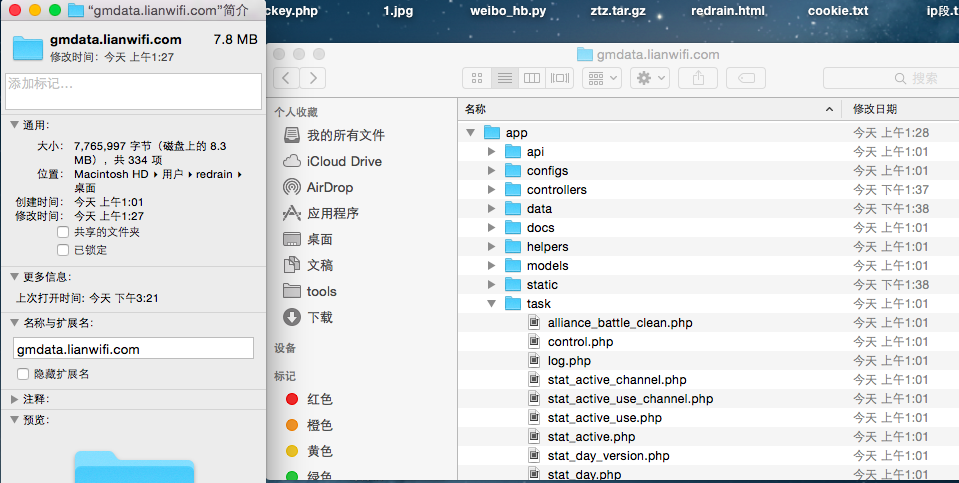
Task: Click the edit tags toolbar button
Action: 746,78
